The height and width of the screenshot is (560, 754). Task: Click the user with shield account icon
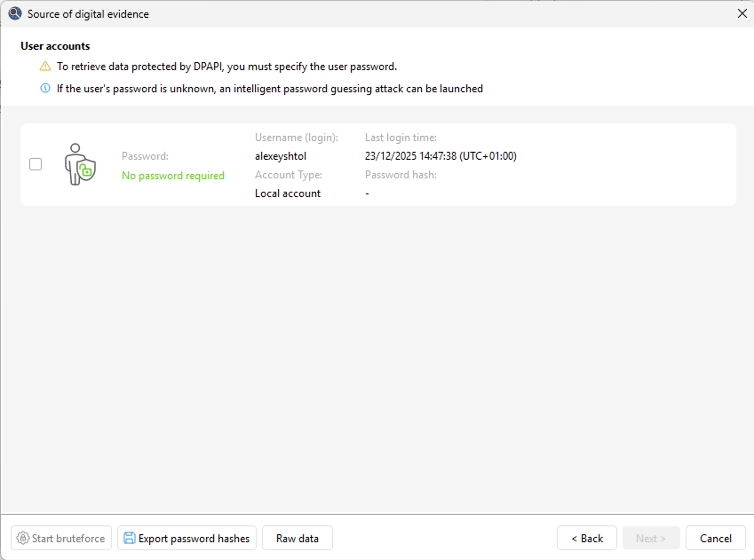pyautogui.click(x=80, y=164)
